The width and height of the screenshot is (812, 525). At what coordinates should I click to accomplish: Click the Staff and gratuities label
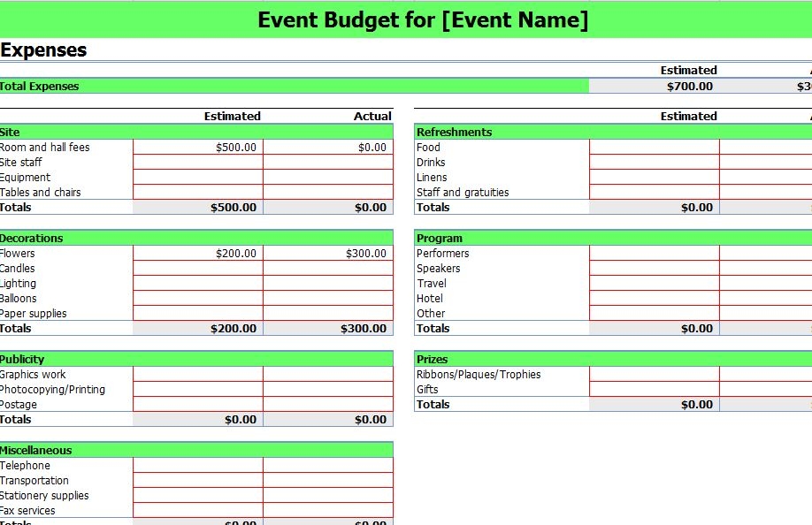click(463, 193)
